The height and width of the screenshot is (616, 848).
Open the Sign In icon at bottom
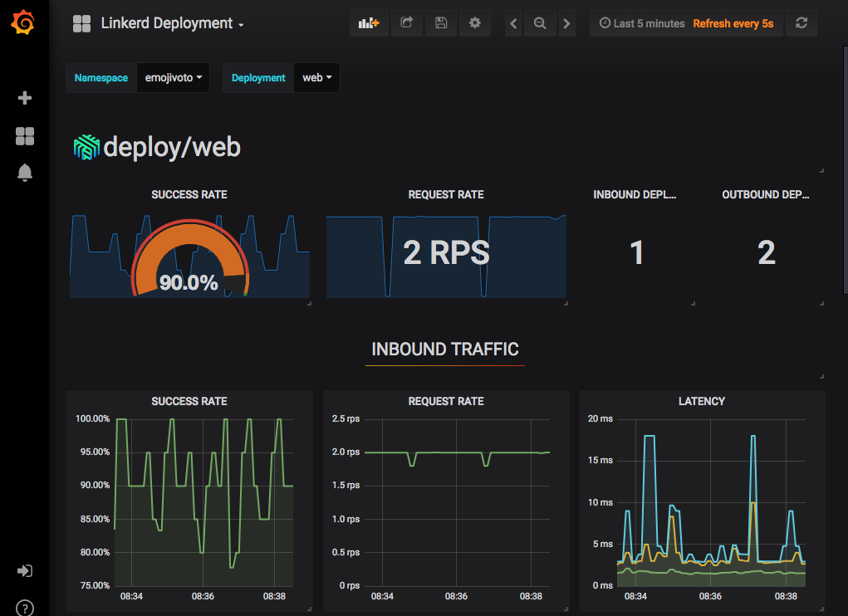click(24, 571)
